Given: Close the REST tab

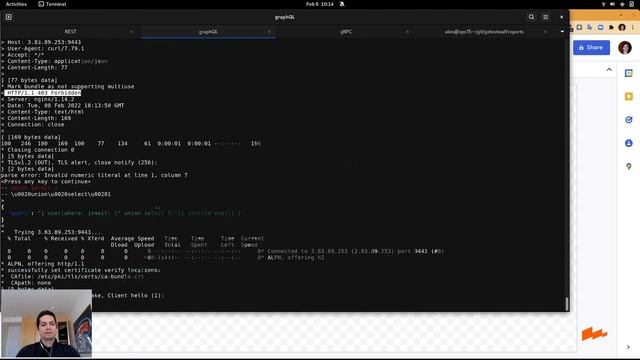Looking at the screenshot, I should (131, 31).
